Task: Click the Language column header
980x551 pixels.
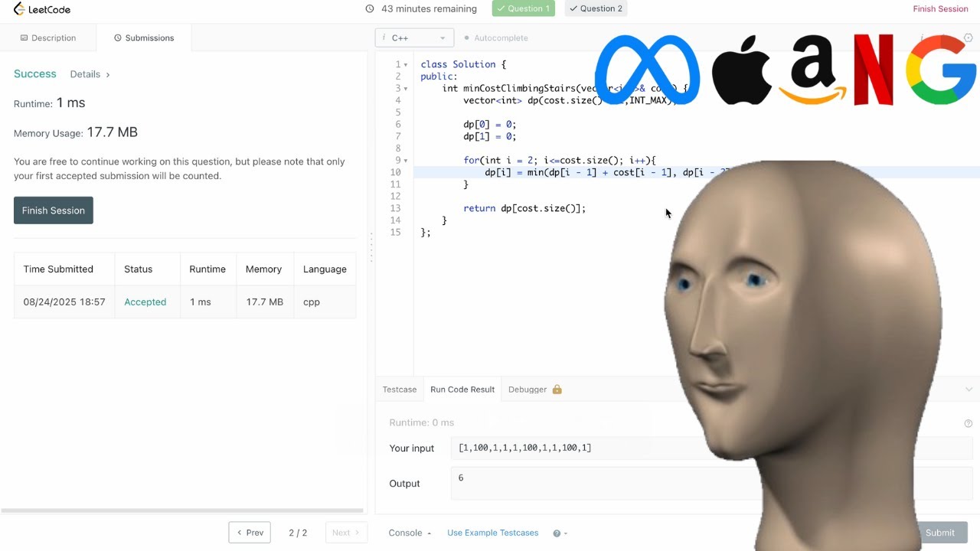Action: coord(325,269)
